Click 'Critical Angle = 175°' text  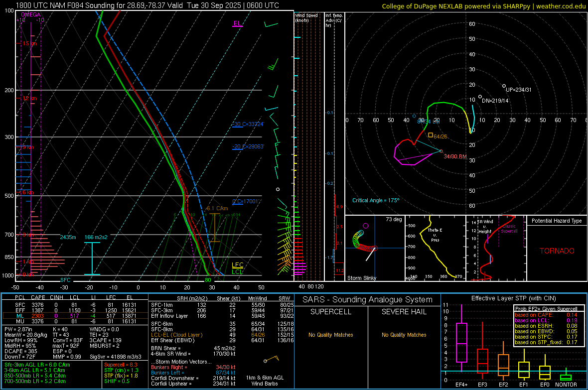tap(376, 200)
